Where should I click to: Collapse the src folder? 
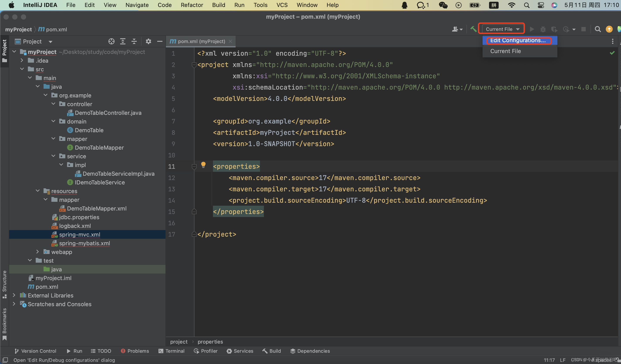(22, 69)
